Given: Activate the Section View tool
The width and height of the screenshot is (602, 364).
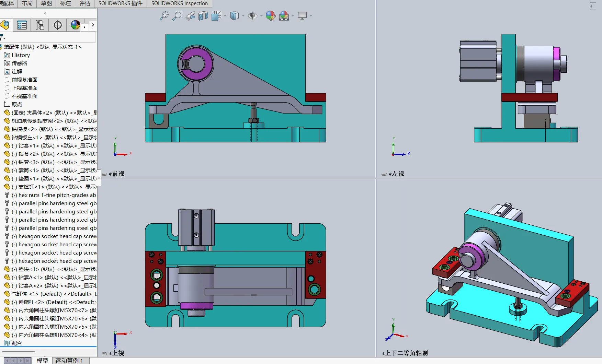Looking at the screenshot, I should click(x=203, y=16).
